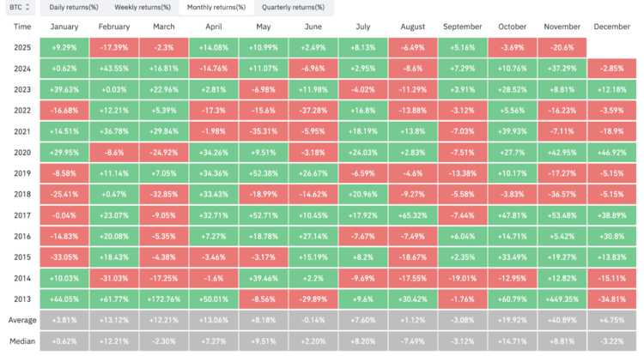Click the Median row label
This screenshot has width=644, height=356.
(x=22, y=341)
